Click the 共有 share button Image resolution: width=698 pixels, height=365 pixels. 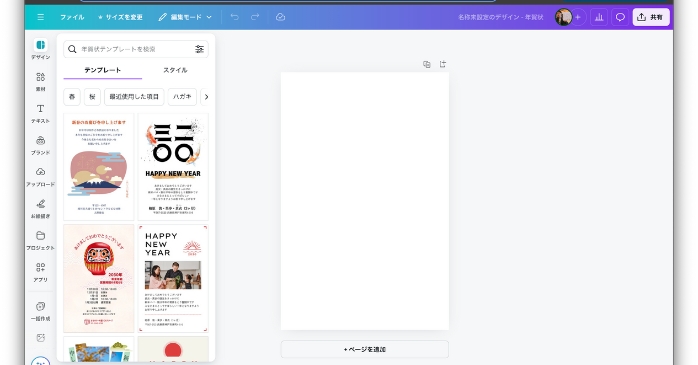651,17
